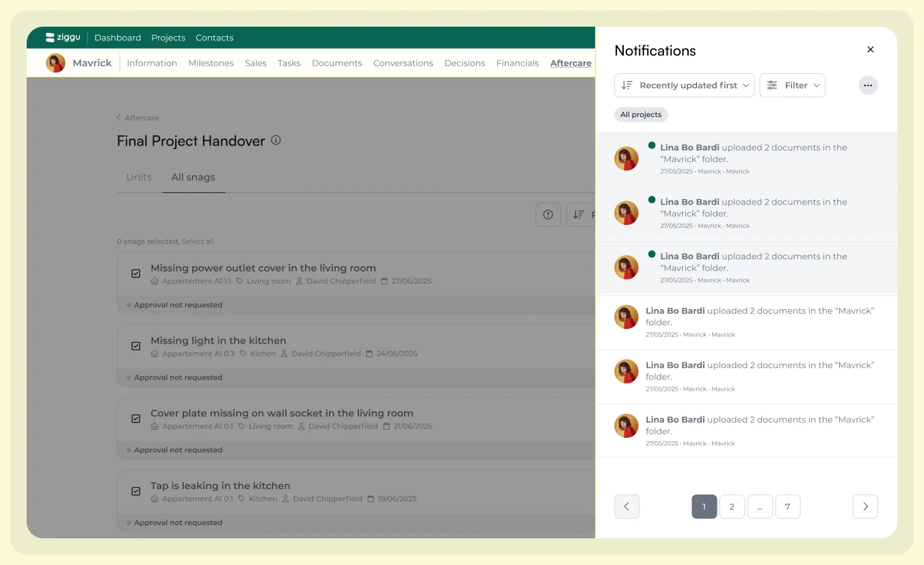924x565 pixels.
Task: Click the All projects filter chip
Action: pyautogui.click(x=641, y=115)
